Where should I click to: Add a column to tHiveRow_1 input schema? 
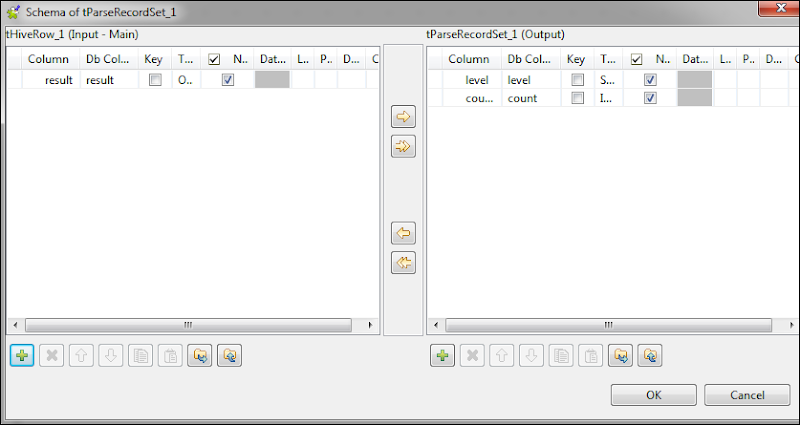pyautogui.click(x=22, y=355)
